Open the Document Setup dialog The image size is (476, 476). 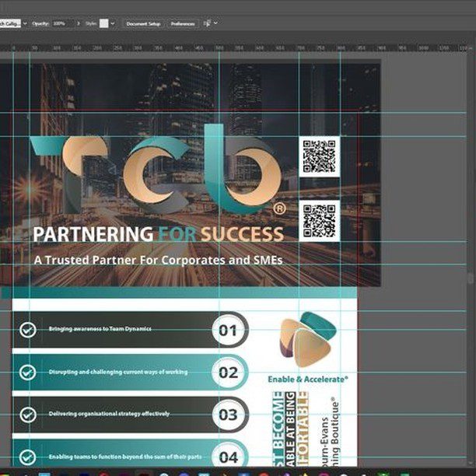click(x=143, y=23)
